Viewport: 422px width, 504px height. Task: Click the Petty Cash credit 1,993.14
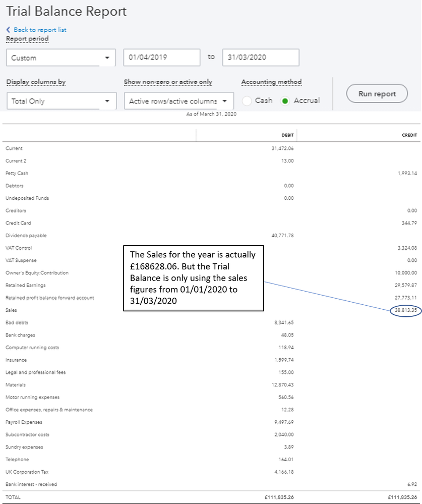click(x=407, y=174)
